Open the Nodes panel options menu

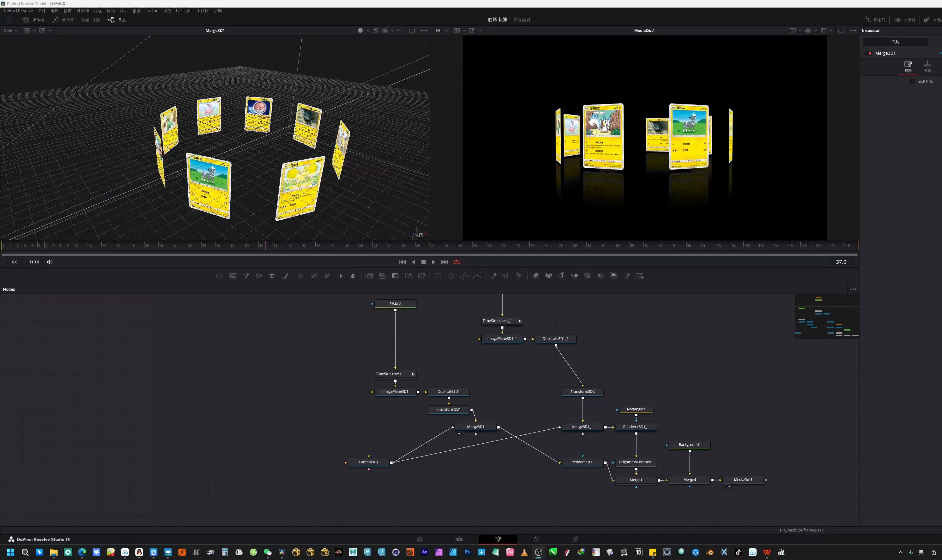853,289
